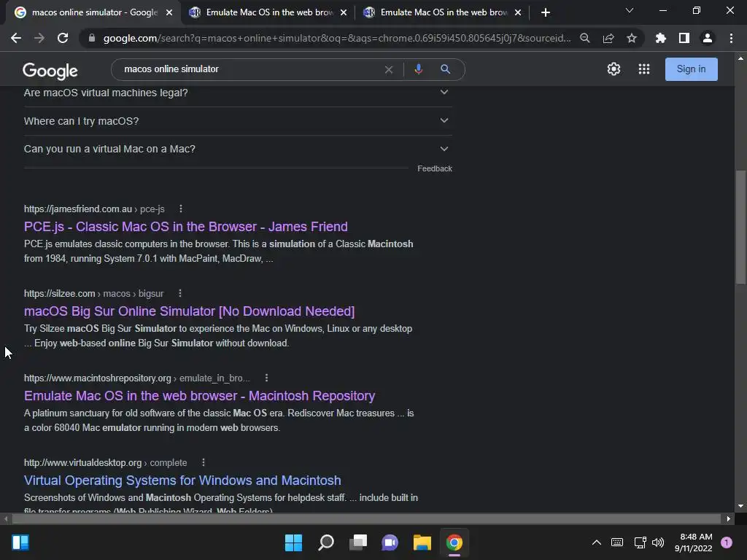747x560 pixels.
Task: Open the touch keyboard tray icon
Action: pyautogui.click(x=617, y=542)
